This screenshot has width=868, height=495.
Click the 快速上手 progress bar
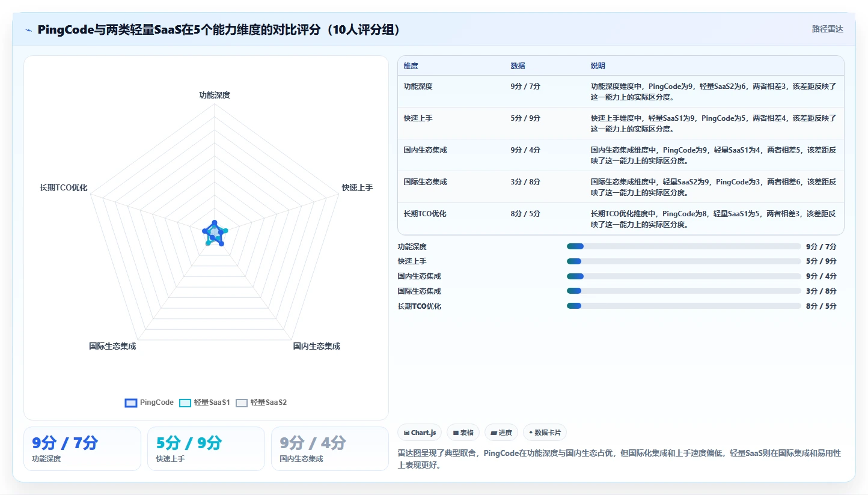(684, 261)
